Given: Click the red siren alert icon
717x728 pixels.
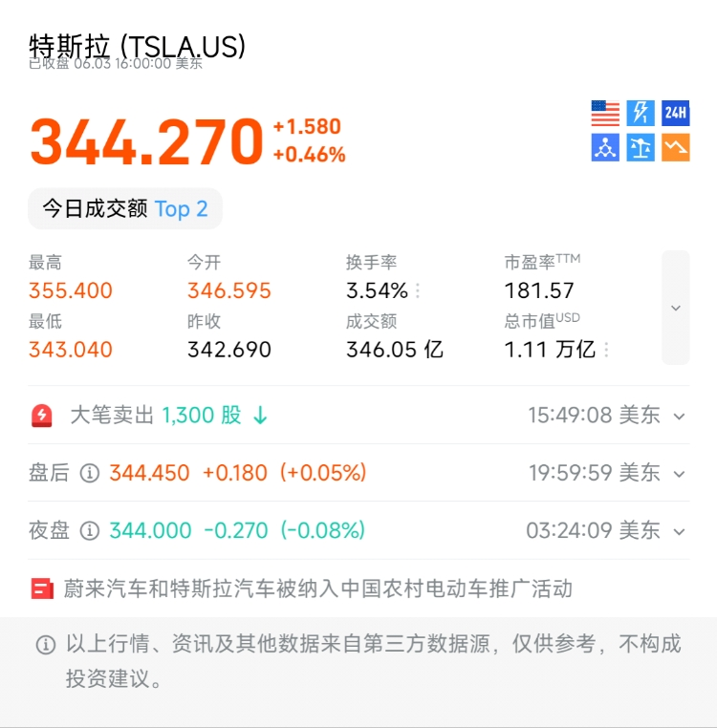Looking at the screenshot, I should [42, 416].
